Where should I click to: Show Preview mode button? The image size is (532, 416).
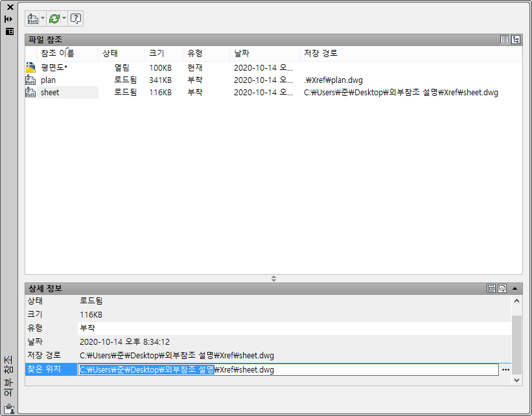click(x=502, y=288)
